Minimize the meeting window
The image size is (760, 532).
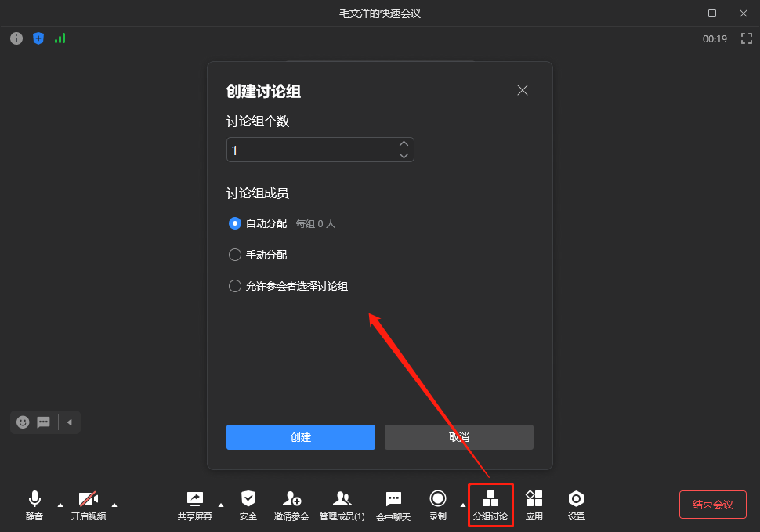(x=681, y=13)
